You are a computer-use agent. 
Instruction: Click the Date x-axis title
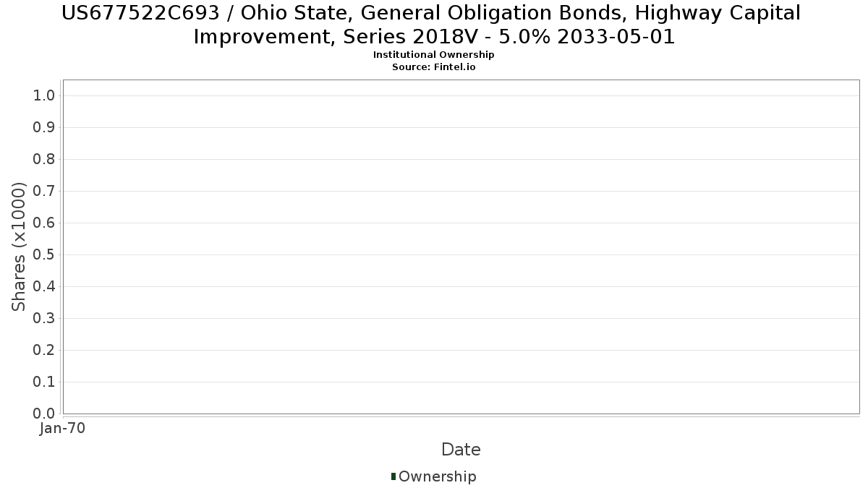click(461, 450)
